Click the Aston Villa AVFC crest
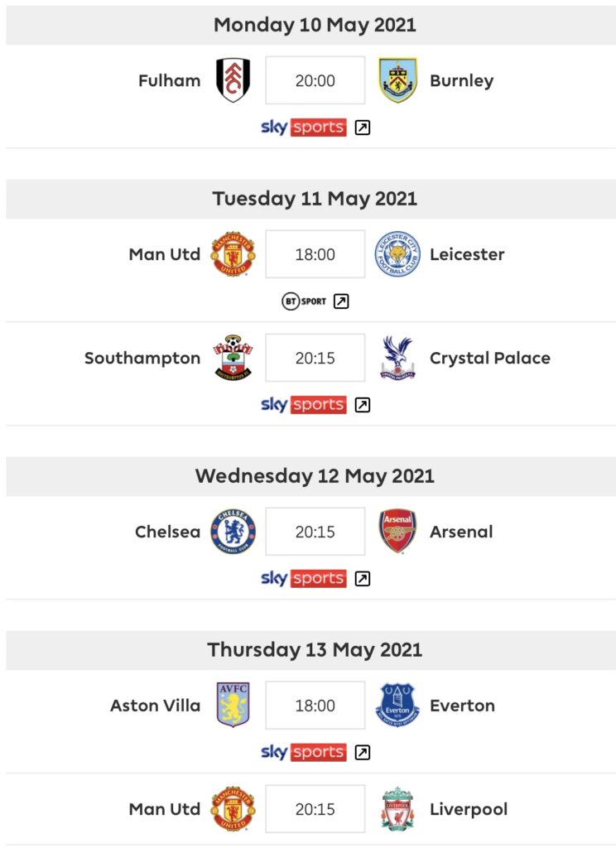616x848 pixels. point(233,706)
